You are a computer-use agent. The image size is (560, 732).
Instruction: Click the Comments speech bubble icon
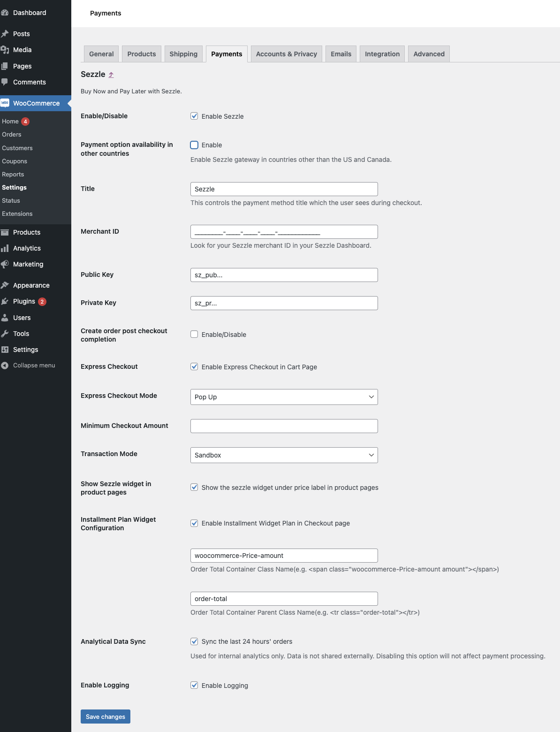pos(5,82)
